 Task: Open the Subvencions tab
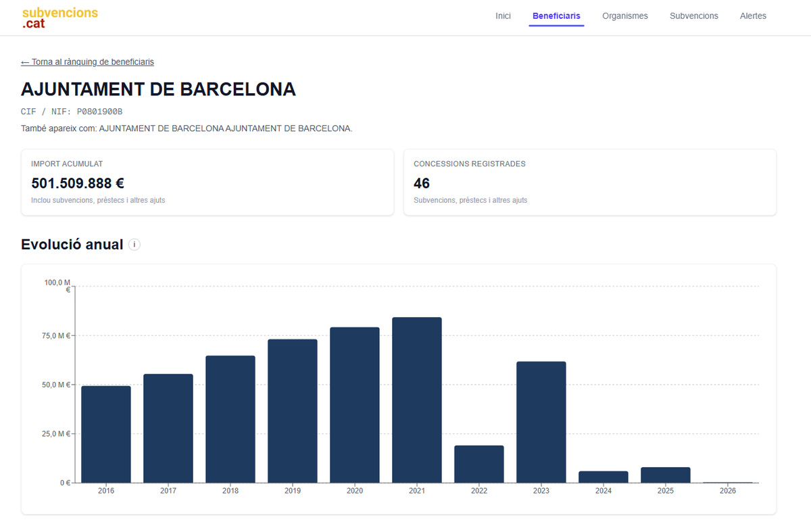coord(693,16)
